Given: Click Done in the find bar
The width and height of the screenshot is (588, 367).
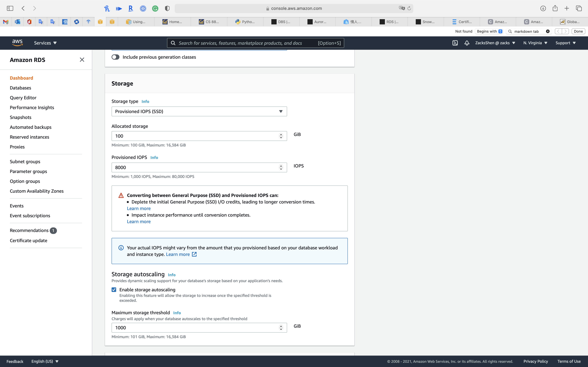Looking at the screenshot, I should pos(578,31).
